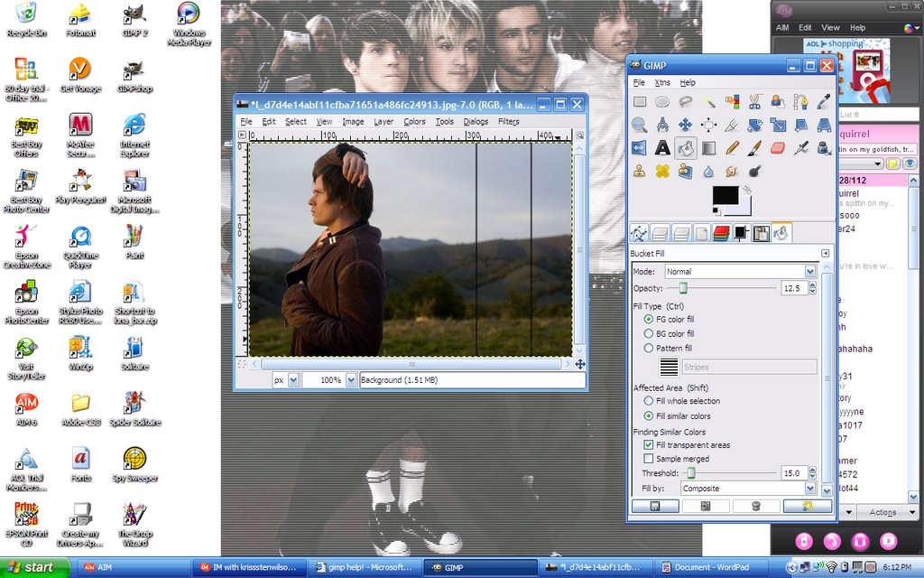Increase Opacity with stepper up arrow

tap(813, 284)
